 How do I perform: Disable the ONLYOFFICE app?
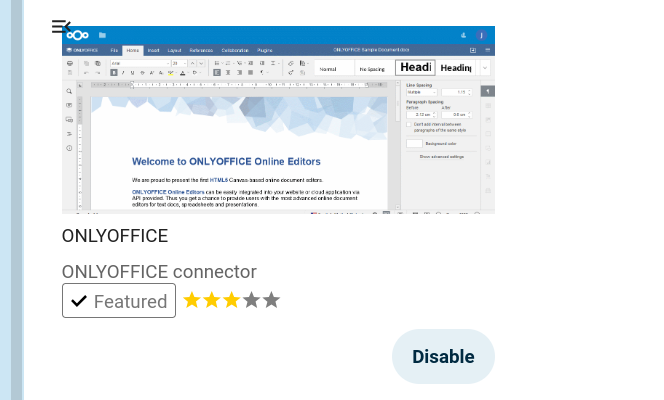(x=443, y=356)
